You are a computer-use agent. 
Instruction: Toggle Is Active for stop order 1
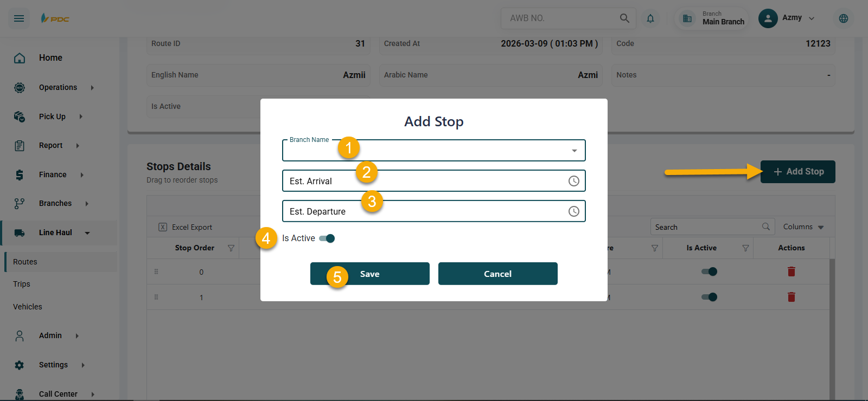pyautogui.click(x=710, y=297)
